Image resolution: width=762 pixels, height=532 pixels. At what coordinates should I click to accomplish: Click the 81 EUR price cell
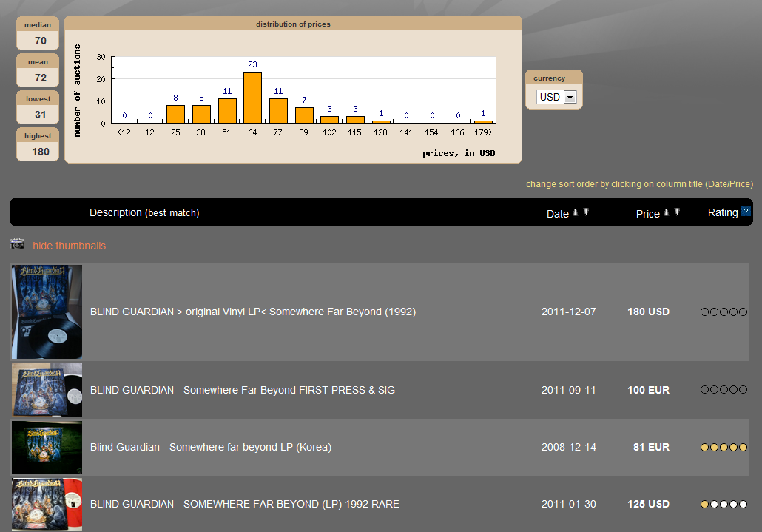tap(651, 447)
